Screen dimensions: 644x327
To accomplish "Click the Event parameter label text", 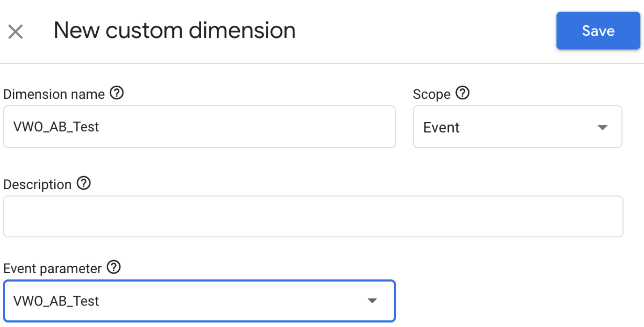I will (x=52, y=269).
